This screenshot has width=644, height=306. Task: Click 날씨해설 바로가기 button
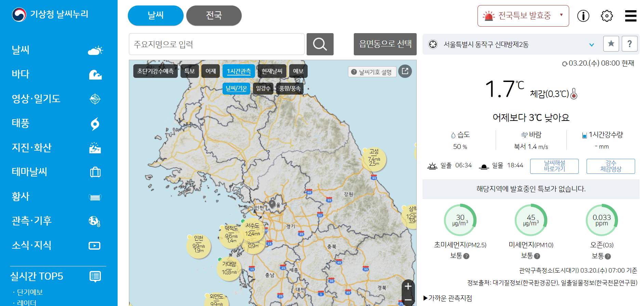click(x=554, y=166)
